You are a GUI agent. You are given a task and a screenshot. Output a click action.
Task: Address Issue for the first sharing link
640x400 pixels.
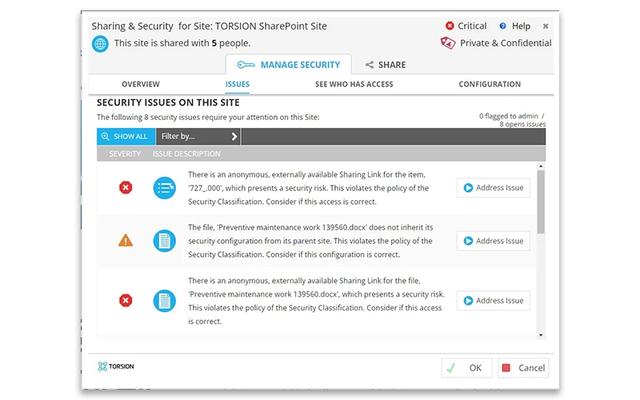(x=493, y=187)
